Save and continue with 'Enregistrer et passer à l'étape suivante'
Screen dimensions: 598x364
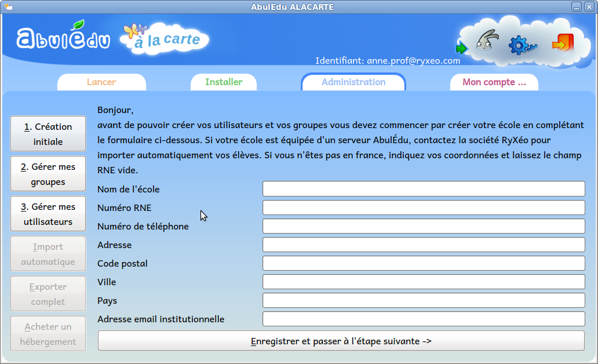tap(341, 341)
